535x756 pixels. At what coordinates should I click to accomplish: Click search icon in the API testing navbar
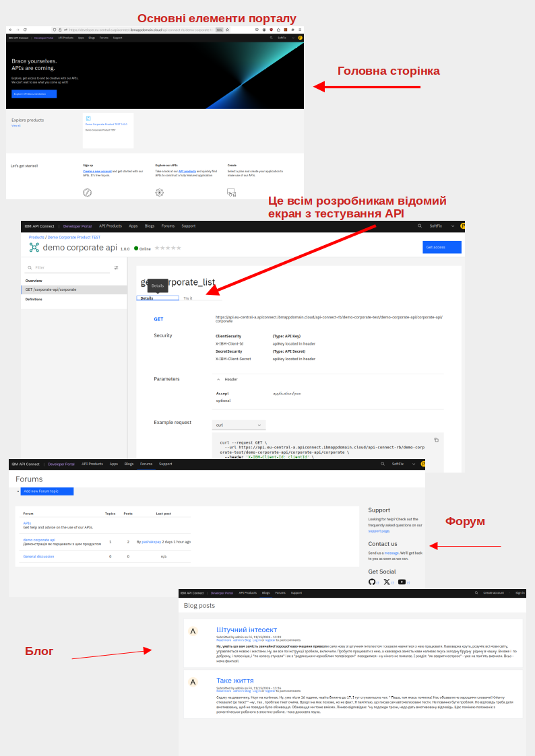pos(420,226)
